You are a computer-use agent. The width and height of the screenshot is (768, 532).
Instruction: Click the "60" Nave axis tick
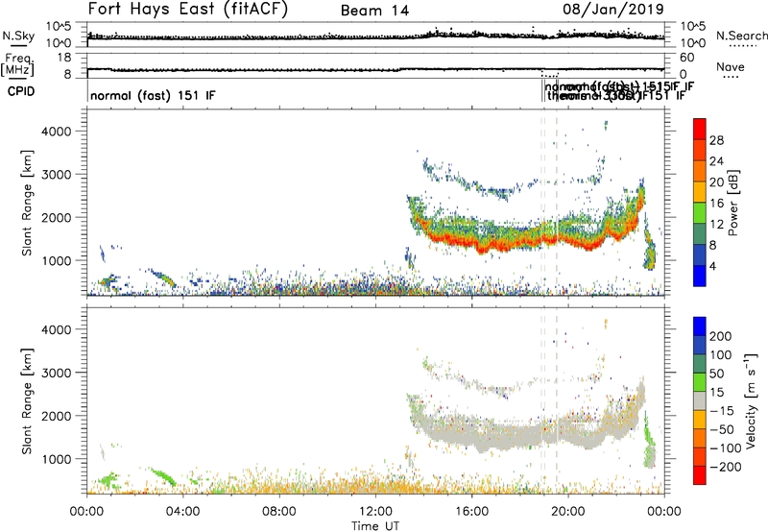pyautogui.click(x=687, y=58)
